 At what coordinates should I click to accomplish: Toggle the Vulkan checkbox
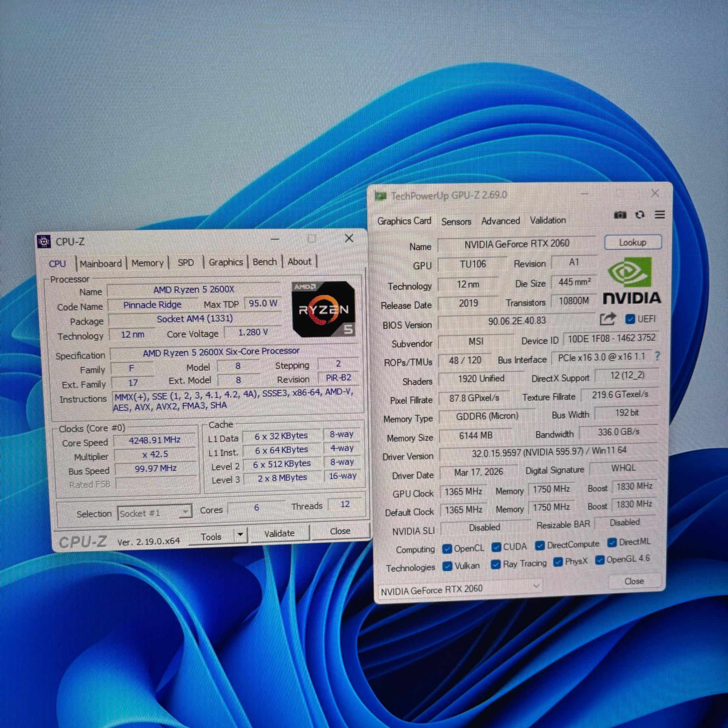point(447,566)
